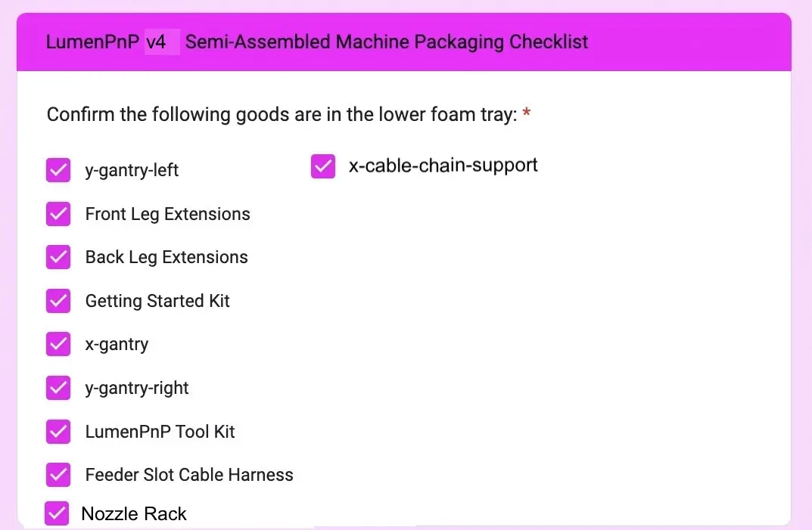Viewport: 812px width, 530px height.
Task: Click the "y-gantry-left" option label text
Action: [132, 171]
